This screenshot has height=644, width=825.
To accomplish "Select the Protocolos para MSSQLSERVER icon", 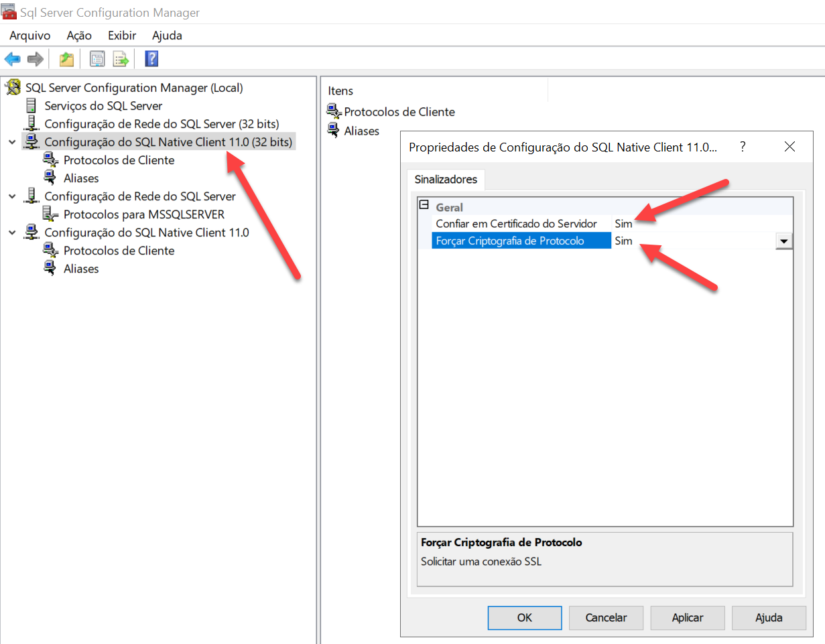I will point(50,214).
